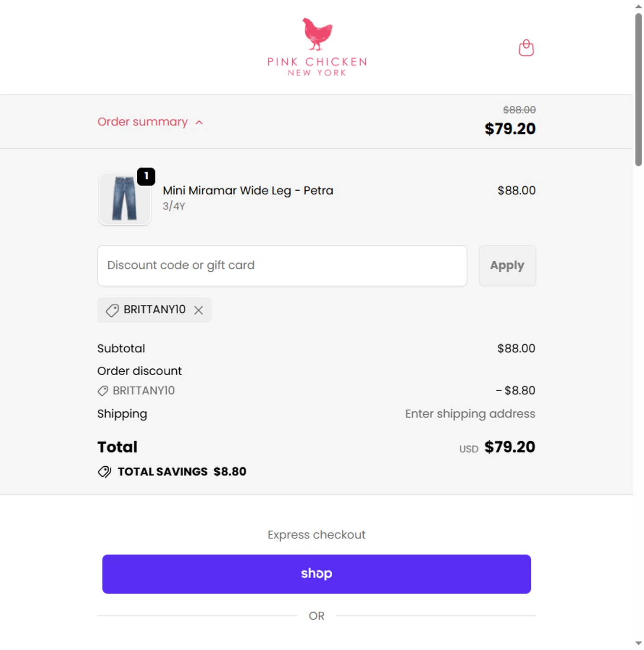Focus the discount code or gift card field
Screen dimensions: 644x650
282,266
